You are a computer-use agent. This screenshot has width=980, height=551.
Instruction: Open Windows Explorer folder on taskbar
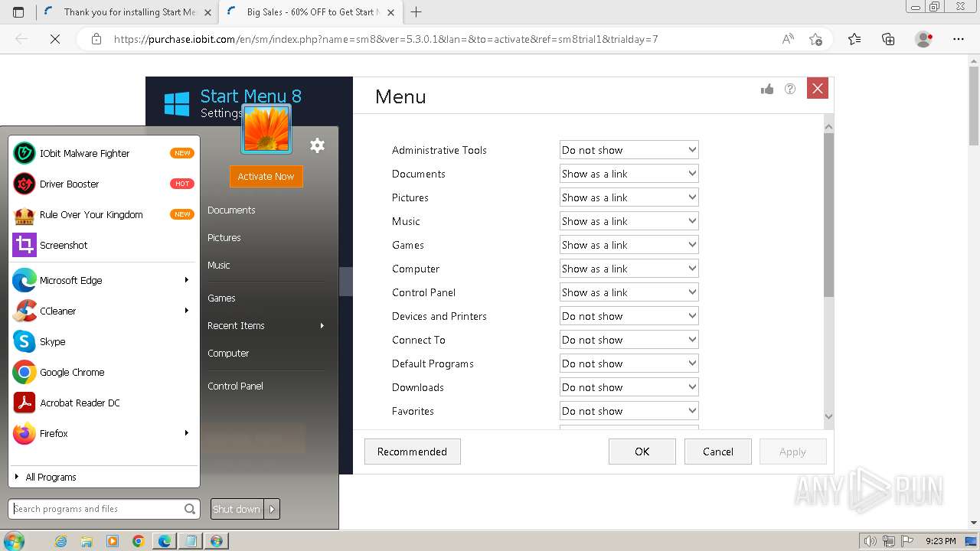(x=87, y=541)
